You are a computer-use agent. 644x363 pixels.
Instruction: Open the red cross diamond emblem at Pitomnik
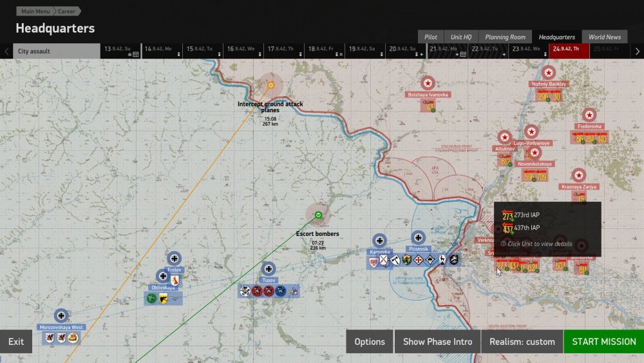pos(418,260)
